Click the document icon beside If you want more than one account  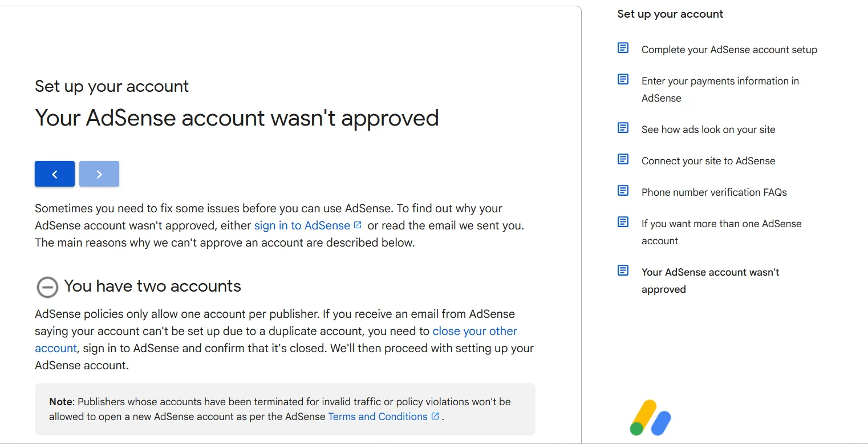tap(623, 222)
